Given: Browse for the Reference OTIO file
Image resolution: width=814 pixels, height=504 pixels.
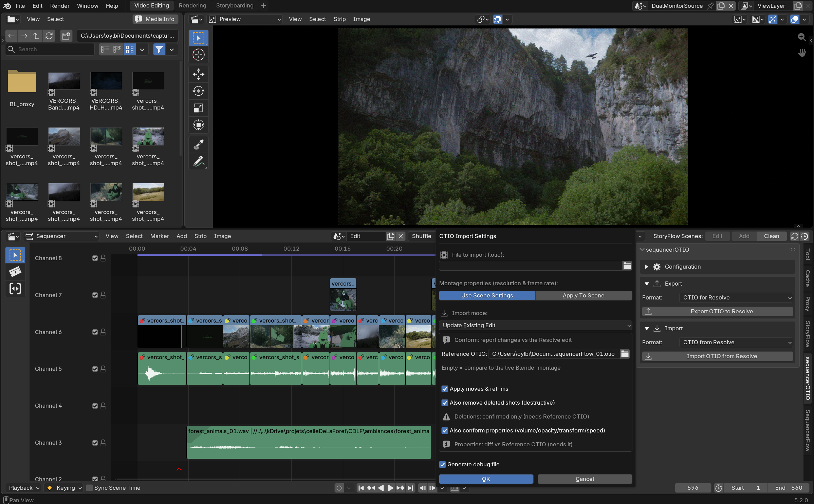Looking at the screenshot, I should pos(625,354).
